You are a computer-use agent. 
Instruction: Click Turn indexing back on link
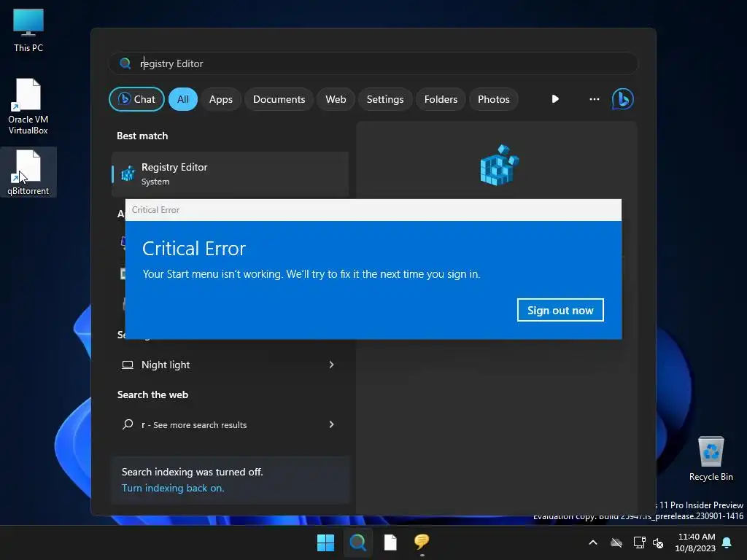(173, 488)
